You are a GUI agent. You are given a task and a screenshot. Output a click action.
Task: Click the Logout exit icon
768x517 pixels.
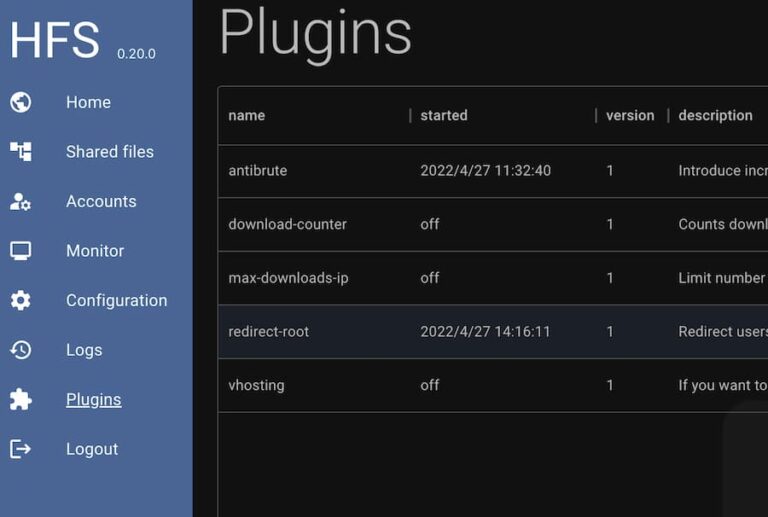[21, 449]
